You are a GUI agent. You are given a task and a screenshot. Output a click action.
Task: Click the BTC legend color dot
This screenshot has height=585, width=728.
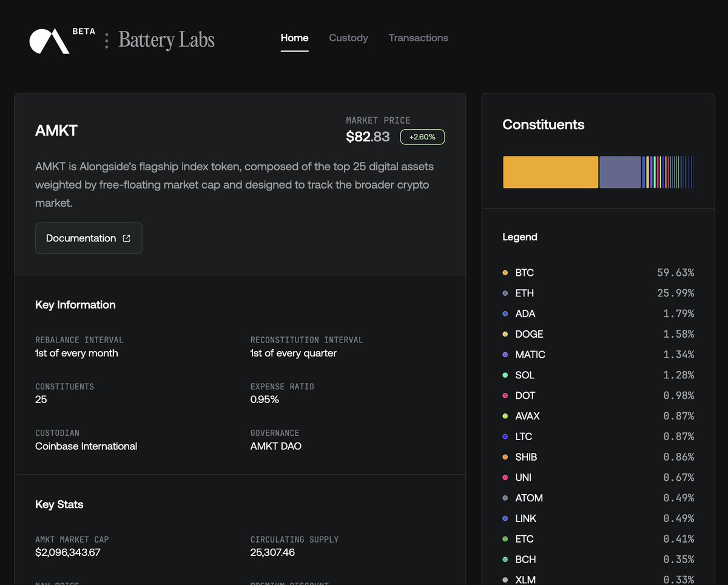point(505,273)
